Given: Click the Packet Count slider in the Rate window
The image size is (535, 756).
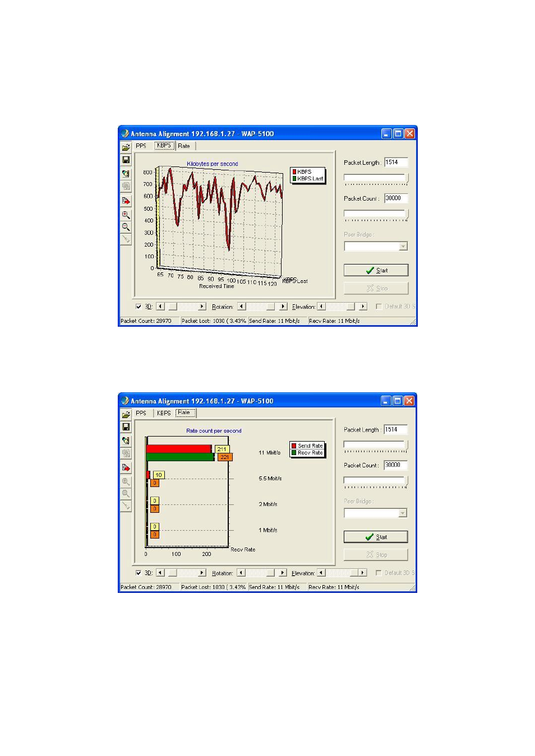Looking at the screenshot, I should pos(376,482).
